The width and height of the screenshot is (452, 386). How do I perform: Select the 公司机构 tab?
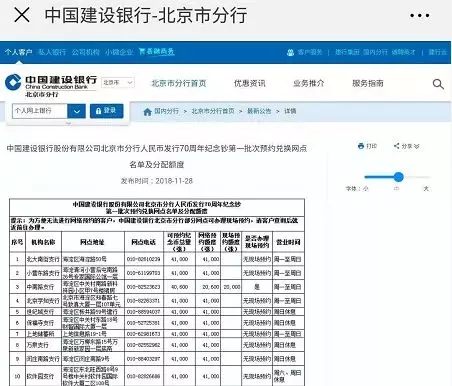[x=86, y=52]
